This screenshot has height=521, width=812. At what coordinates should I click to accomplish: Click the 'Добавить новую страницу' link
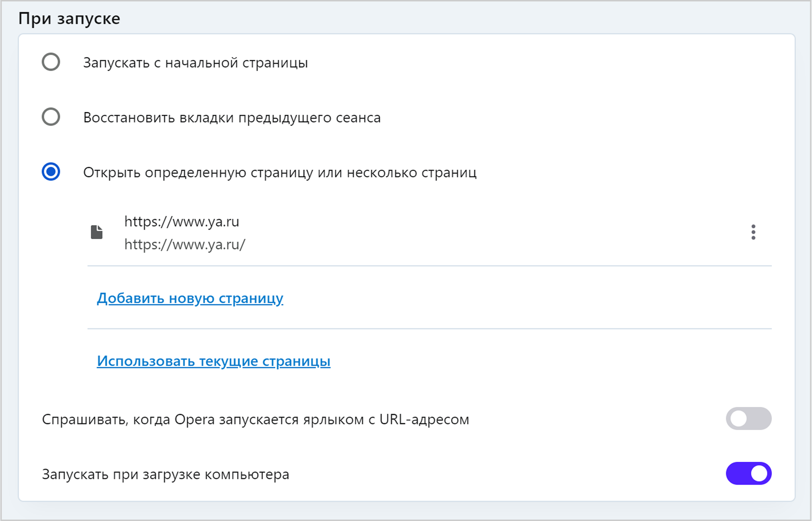click(190, 298)
